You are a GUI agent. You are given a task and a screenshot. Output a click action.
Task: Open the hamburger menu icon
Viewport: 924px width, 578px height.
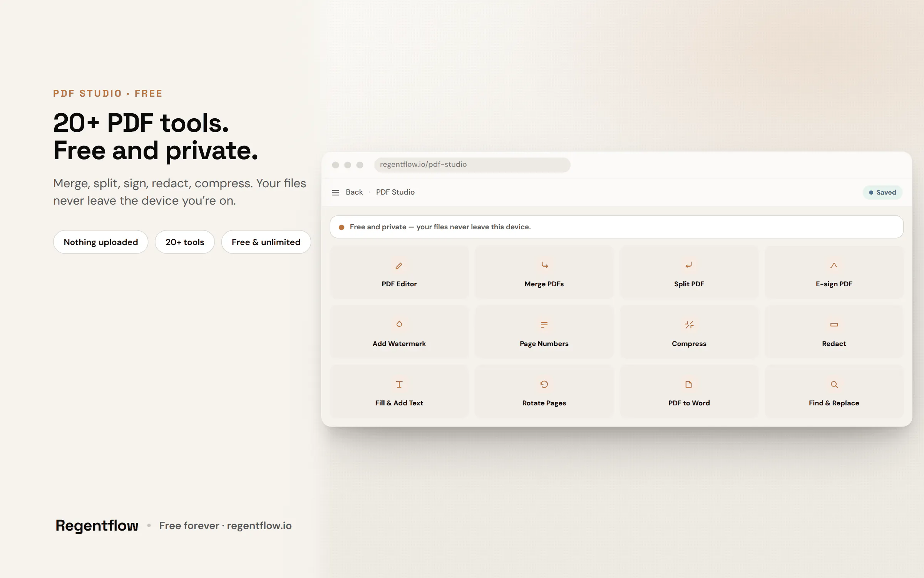[335, 192]
